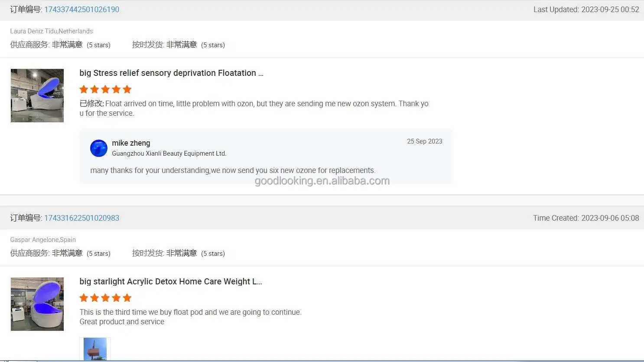Click the last star of the starlight Acrylic review rating
The image size is (644, 362).
click(127, 298)
